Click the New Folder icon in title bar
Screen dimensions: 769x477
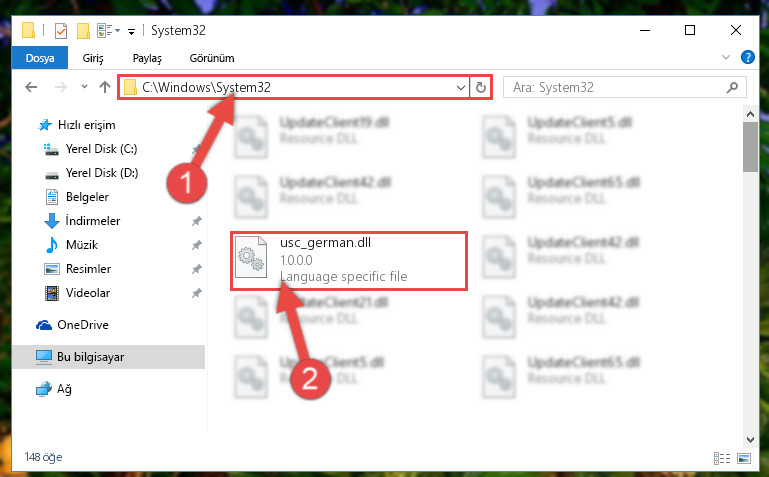point(83,31)
